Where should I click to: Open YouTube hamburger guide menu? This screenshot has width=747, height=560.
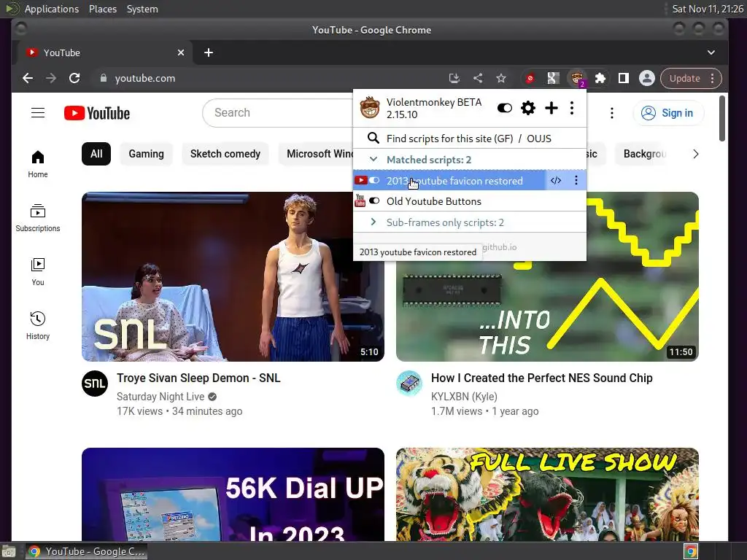(38, 113)
